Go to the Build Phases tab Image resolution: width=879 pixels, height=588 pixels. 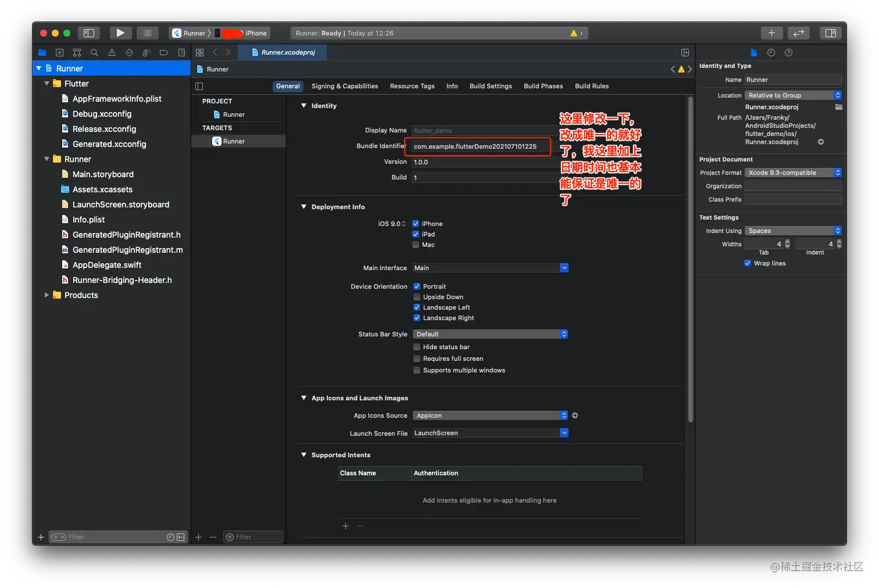[543, 86]
